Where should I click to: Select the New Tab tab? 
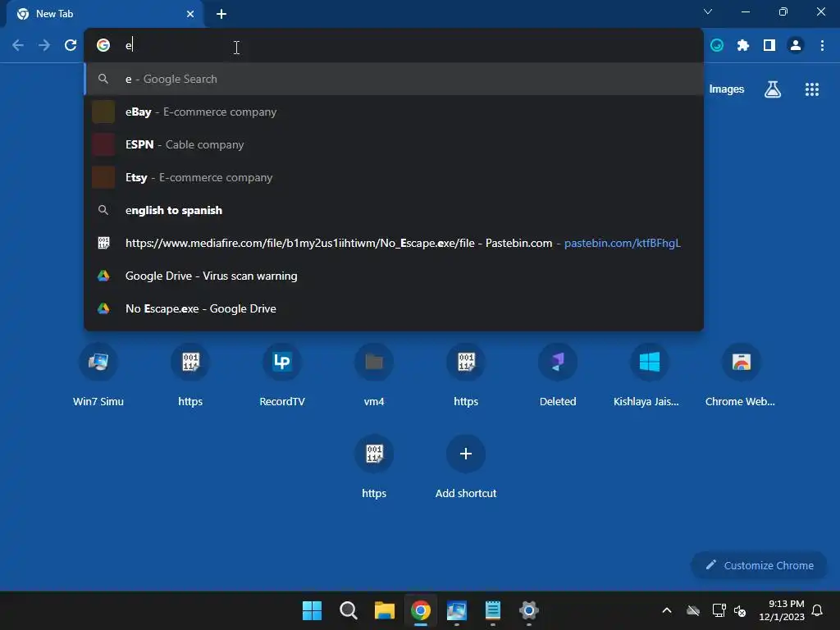104,14
